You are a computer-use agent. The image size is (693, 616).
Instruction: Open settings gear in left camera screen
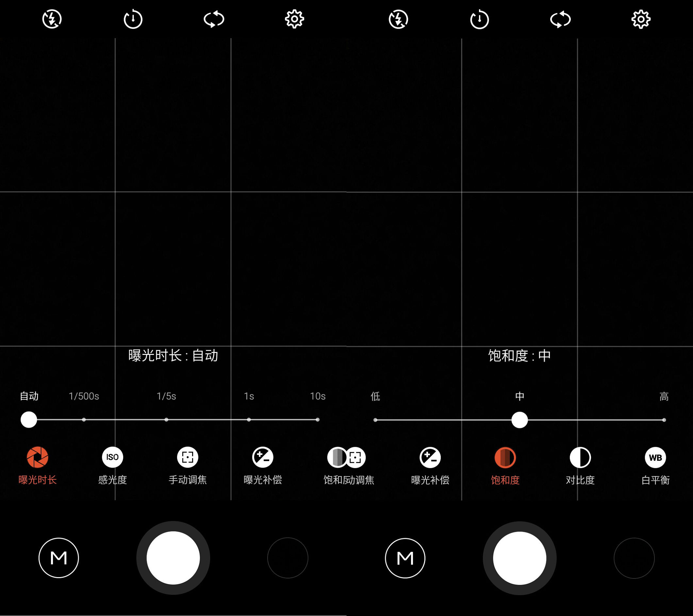[294, 19]
